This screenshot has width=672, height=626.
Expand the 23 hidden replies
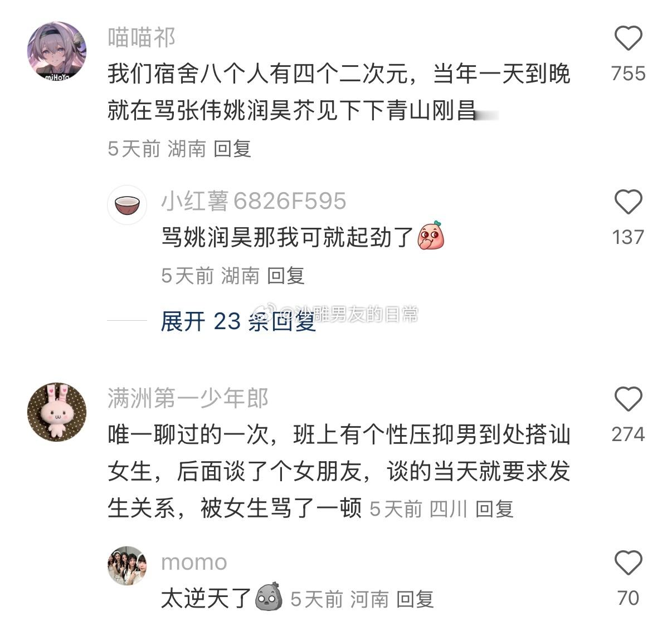tap(238, 321)
